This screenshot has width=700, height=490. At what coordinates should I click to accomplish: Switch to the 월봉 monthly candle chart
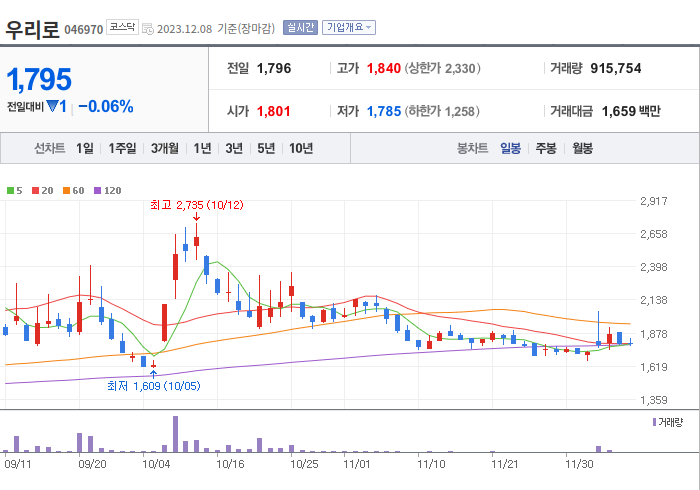[x=583, y=148]
